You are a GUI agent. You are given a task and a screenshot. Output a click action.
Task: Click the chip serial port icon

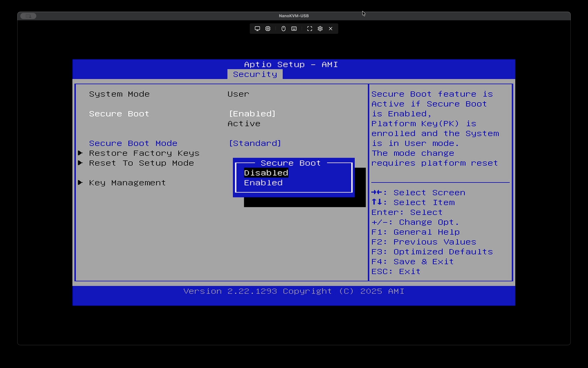click(x=268, y=29)
